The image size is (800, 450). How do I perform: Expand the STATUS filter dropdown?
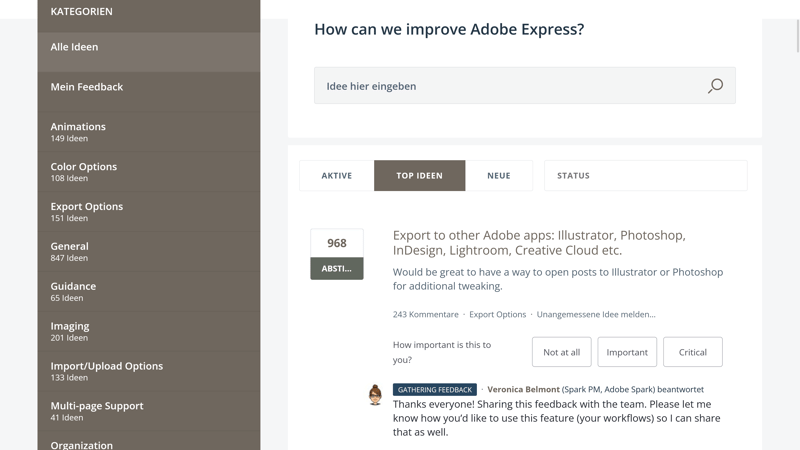click(645, 176)
